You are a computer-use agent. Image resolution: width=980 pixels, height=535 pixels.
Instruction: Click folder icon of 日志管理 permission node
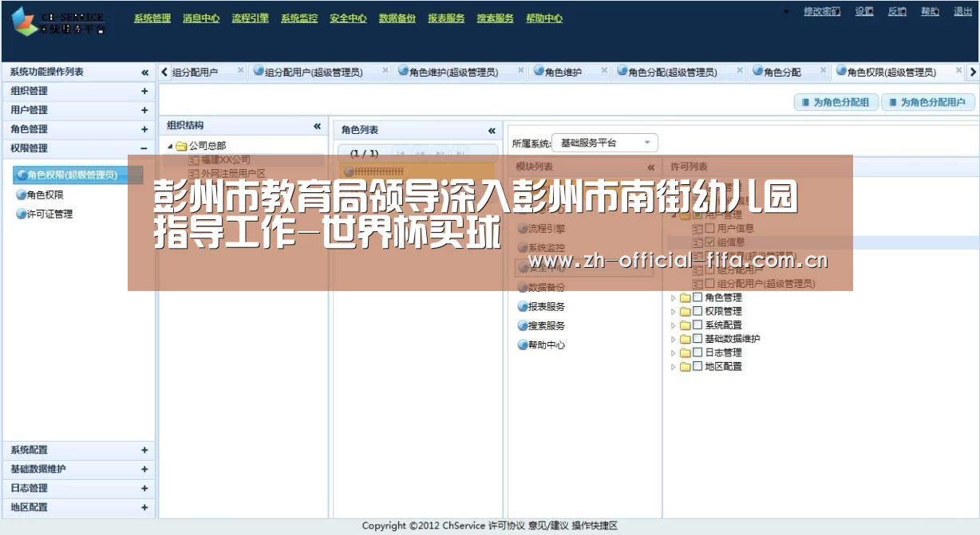(x=685, y=352)
